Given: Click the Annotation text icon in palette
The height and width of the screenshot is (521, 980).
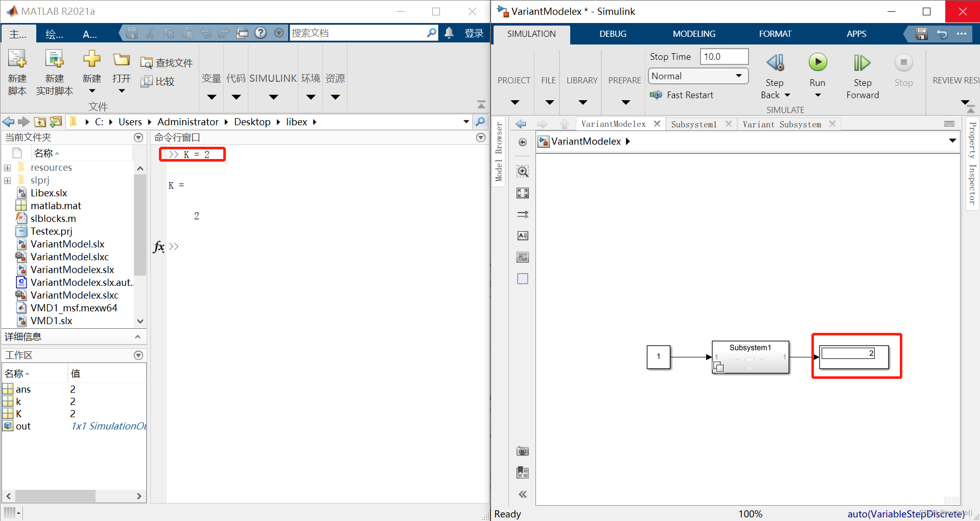Looking at the screenshot, I should coord(523,236).
